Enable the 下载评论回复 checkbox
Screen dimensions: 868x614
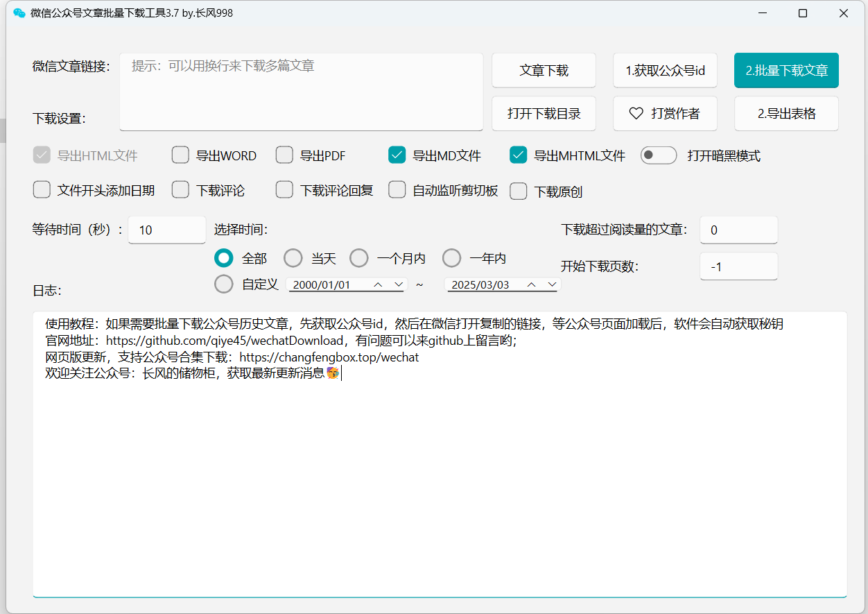284,189
